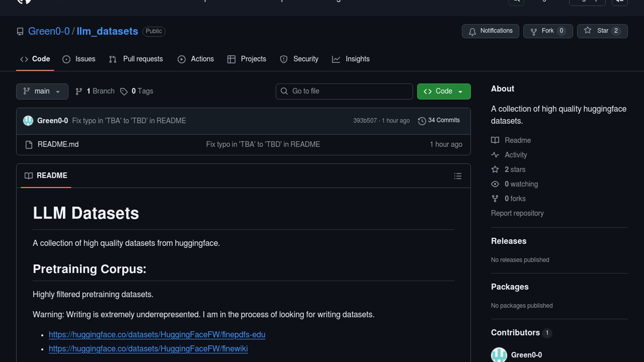Click the 0 watching eye icon

[495, 184]
